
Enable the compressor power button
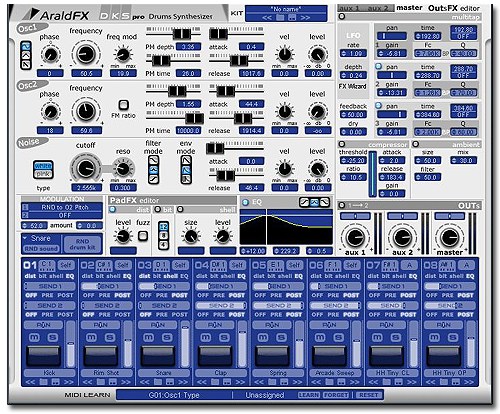(x=342, y=144)
